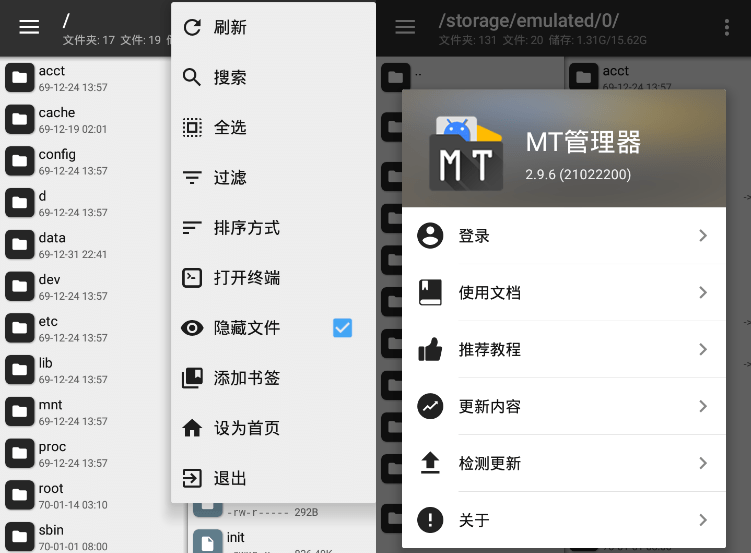Image resolution: width=751 pixels, height=553 pixels.
Task: Toggle the hidden files checkbox
Action: point(342,328)
